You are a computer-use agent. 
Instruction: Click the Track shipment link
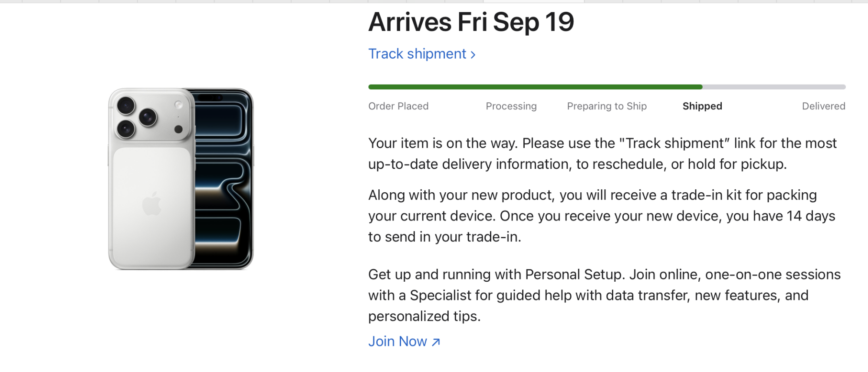[x=417, y=54]
